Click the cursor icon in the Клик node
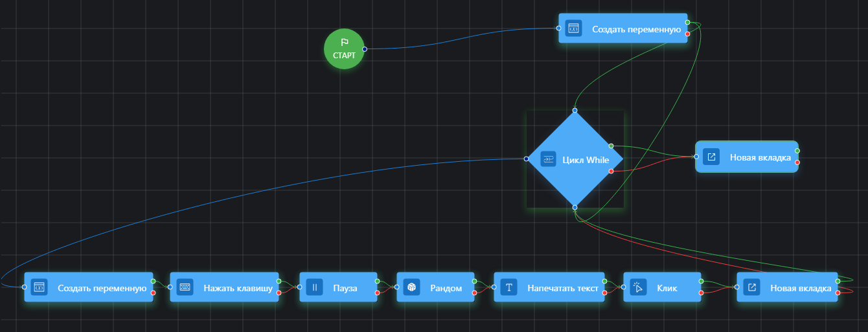The image size is (868, 332). (x=638, y=287)
